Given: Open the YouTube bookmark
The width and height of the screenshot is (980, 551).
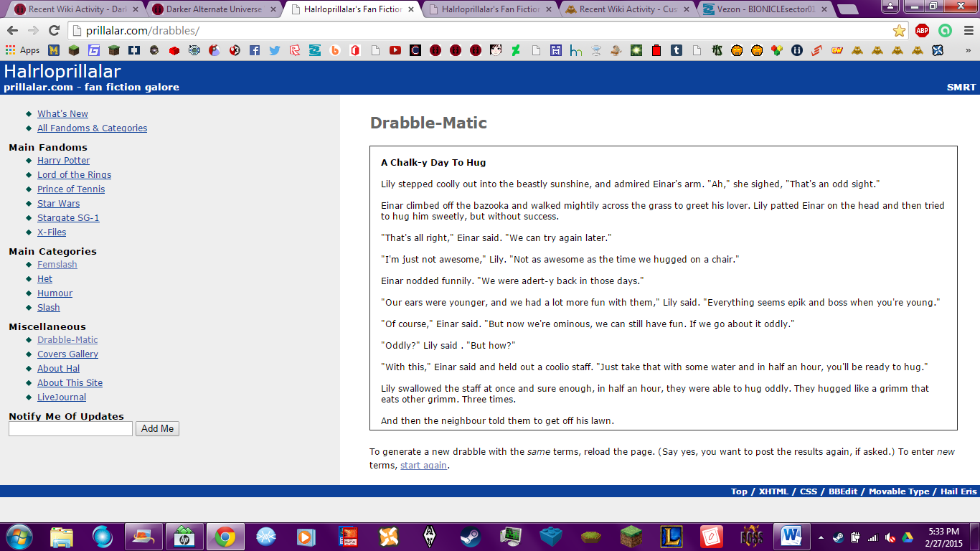Looking at the screenshot, I should [x=394, y=51].
